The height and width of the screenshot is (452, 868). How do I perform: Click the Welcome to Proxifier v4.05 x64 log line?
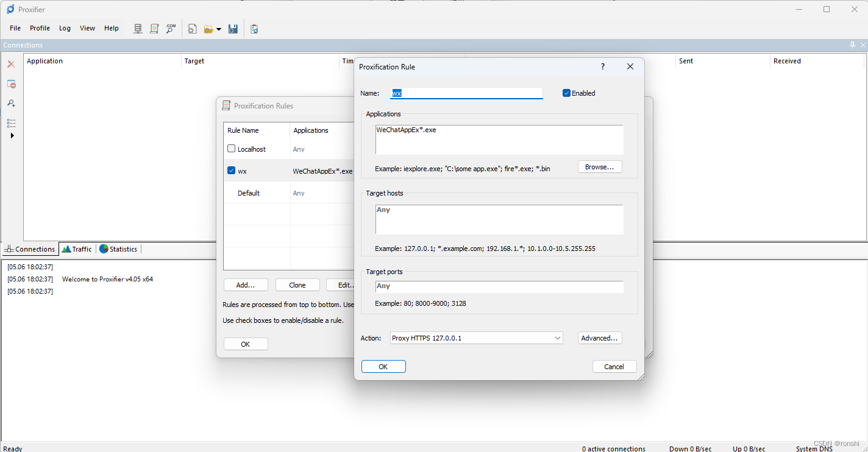pos(107,279)
